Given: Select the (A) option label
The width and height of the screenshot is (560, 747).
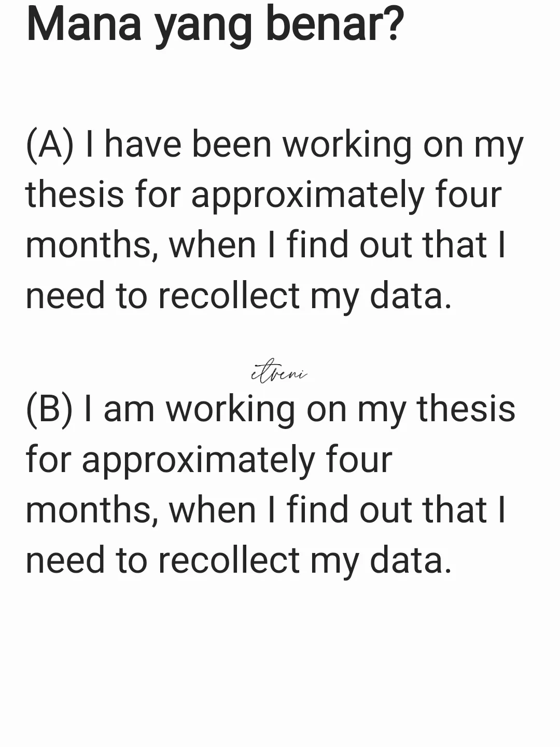Looking at the screenshot, I should (50, 145).
